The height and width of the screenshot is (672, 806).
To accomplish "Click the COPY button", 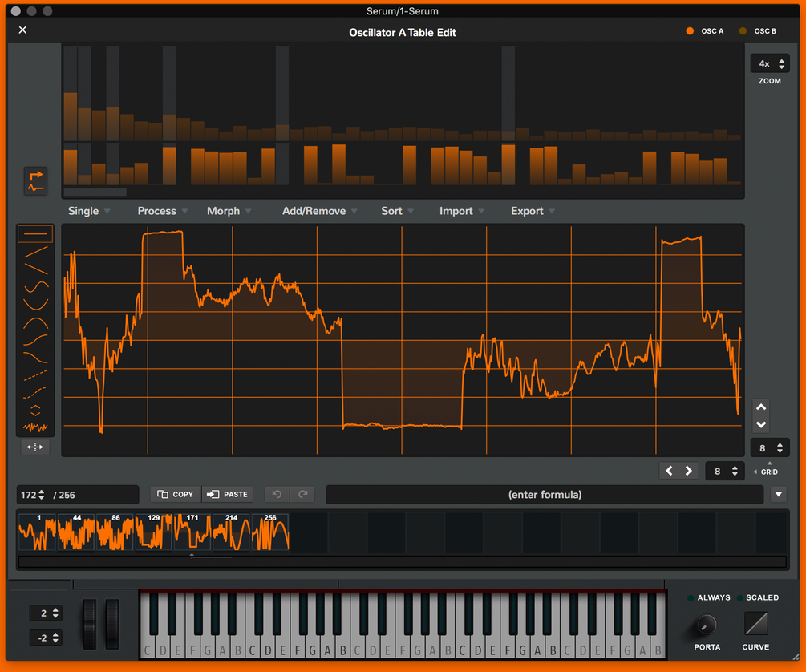I will (x=176, y=494).
